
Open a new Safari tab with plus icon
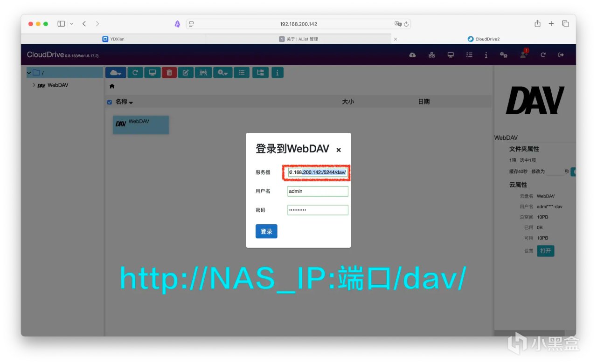551,24
